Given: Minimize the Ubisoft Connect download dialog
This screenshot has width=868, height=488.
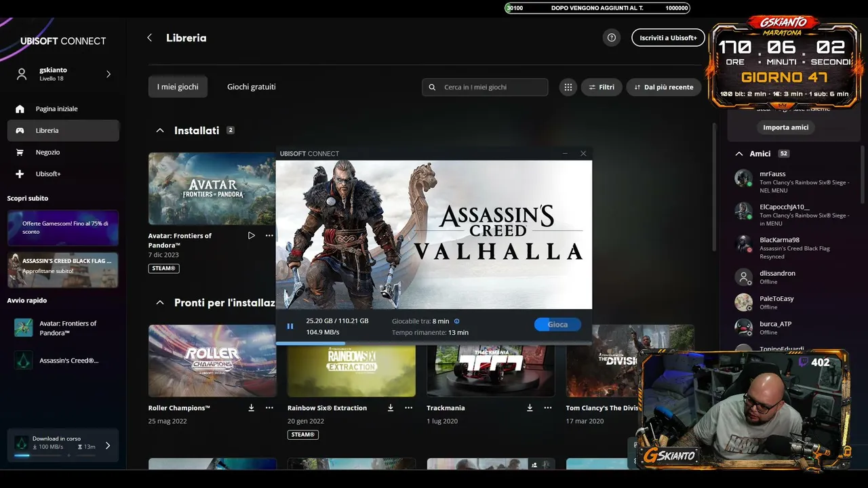Looking at the screenshot, I should (566, 154).
